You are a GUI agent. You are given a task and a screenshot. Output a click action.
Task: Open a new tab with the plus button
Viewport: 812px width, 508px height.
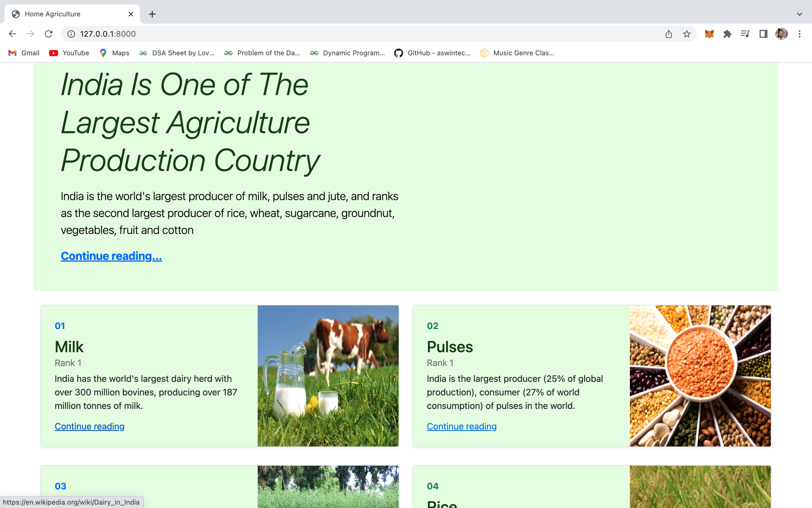pos(152,14)
